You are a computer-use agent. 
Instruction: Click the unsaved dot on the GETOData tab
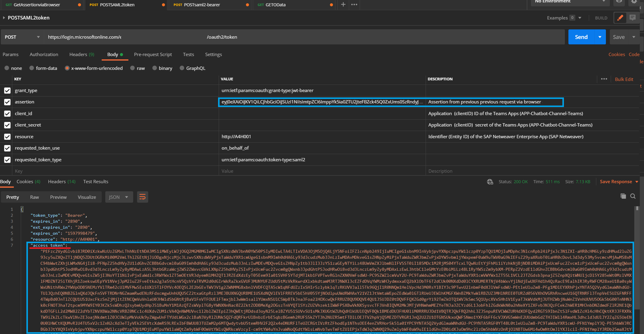point(331,5)
